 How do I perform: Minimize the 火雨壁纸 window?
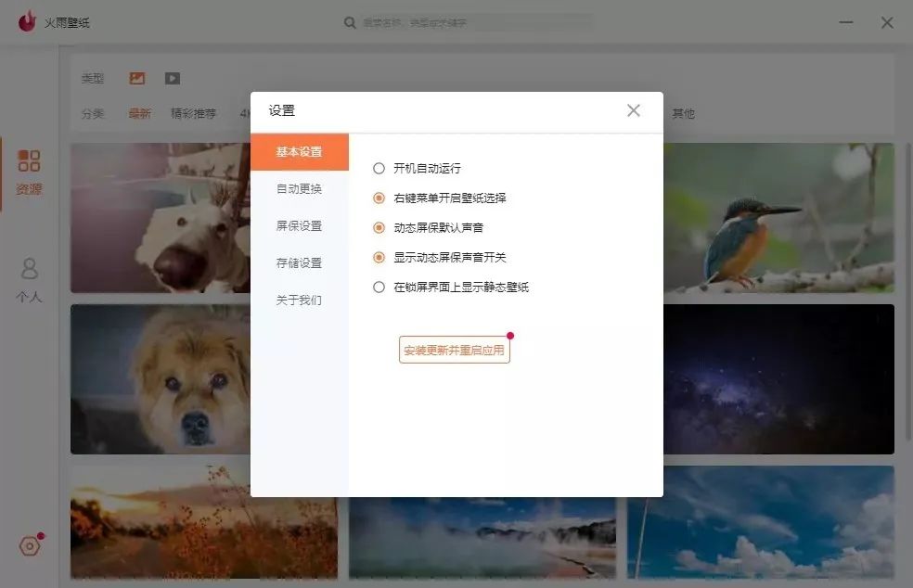846,22
